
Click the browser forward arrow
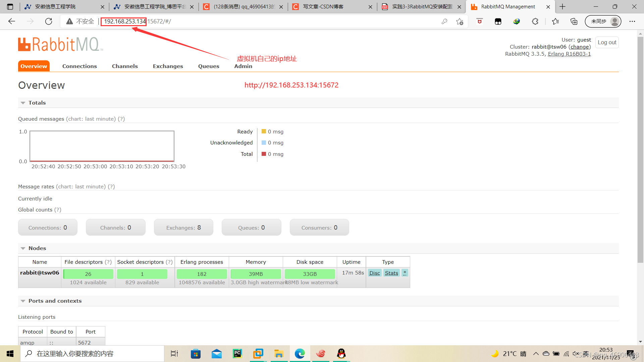click(30, 21)
